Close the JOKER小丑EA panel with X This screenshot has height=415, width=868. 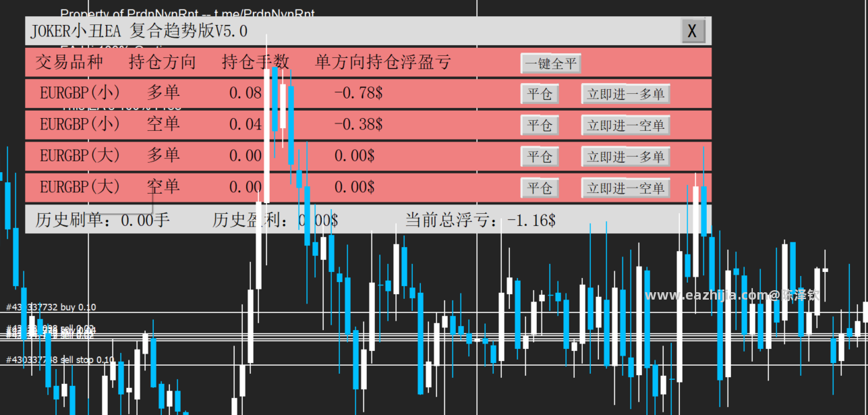(x=693, y=31)
